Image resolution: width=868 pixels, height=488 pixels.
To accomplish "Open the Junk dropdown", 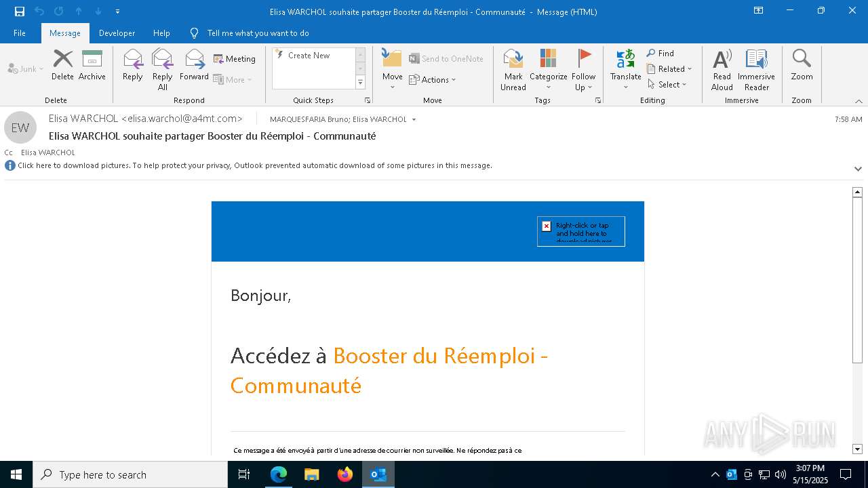I will [26, 68].
